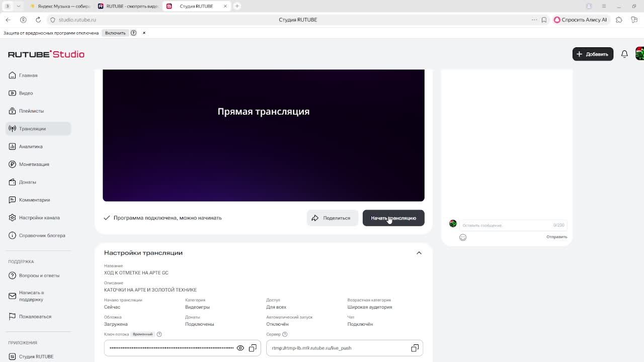Show the hidden stream key
The height and width of the screenshot is (362, 644).
[240, 348]
